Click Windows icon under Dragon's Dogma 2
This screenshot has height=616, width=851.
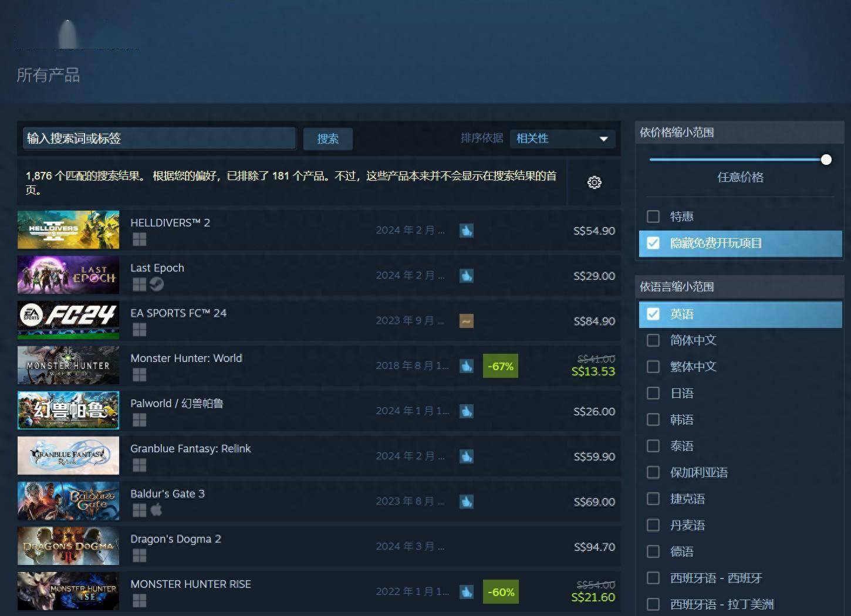139,556
